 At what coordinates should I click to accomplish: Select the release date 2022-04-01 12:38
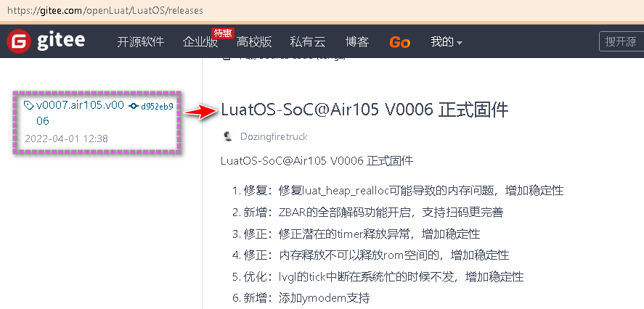[x=66, y=139]
